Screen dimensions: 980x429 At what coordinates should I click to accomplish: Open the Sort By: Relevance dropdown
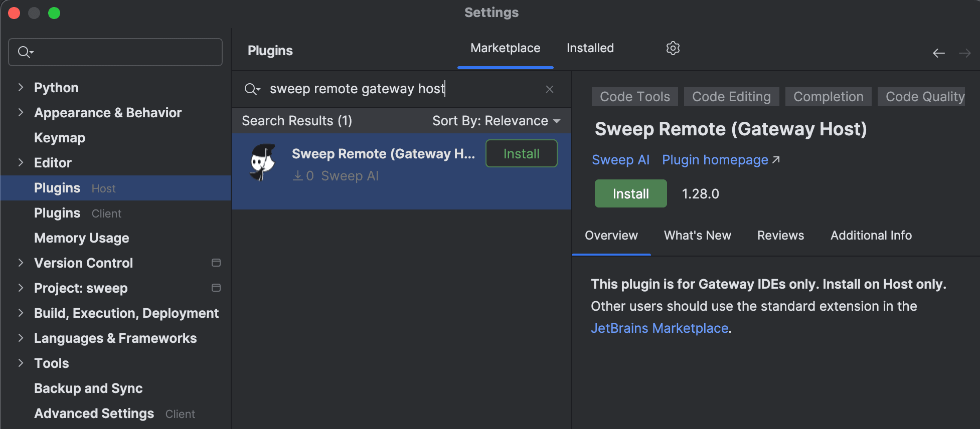click(496, 121)
